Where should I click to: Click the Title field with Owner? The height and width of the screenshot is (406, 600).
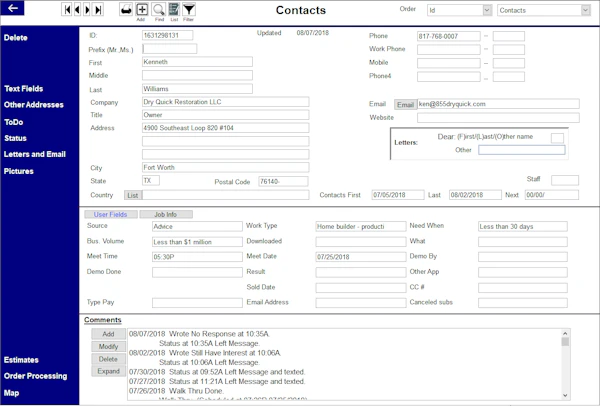[225, 115]
